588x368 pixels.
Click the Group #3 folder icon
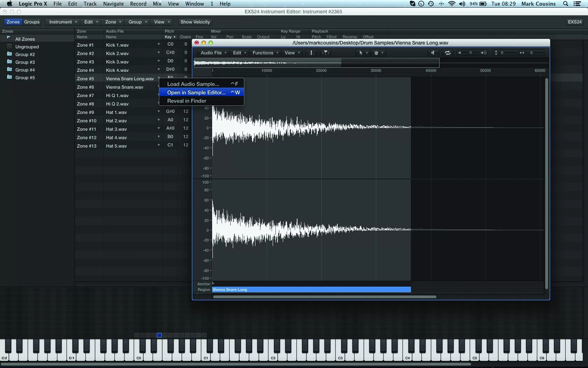coord(9,62)
